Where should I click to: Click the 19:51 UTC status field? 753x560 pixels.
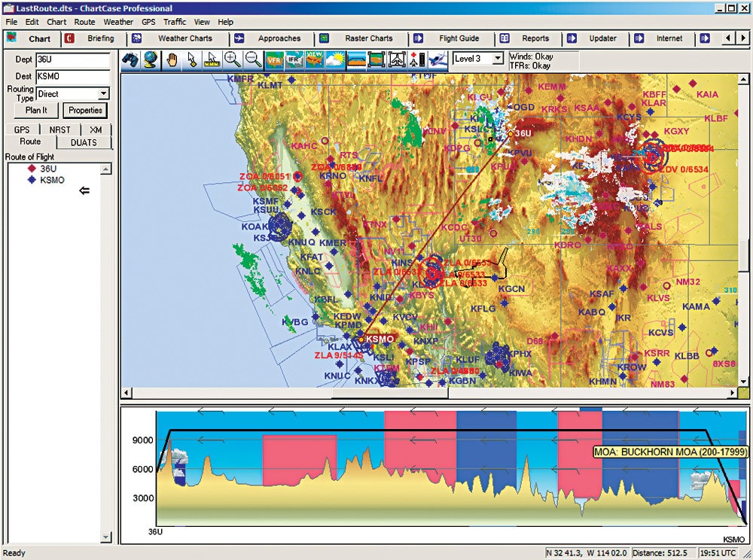tap(718, 552)
